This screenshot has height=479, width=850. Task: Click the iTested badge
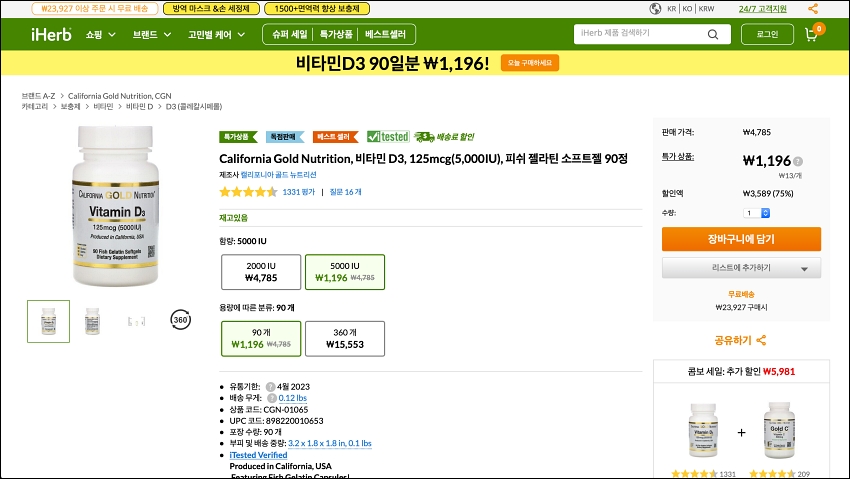(x=388, y=137)
